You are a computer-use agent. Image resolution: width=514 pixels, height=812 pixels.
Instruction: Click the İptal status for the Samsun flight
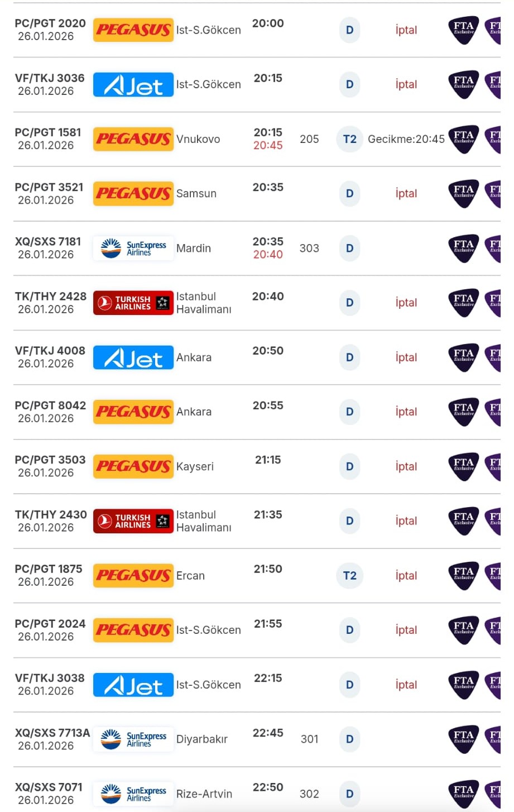[406, 193]
